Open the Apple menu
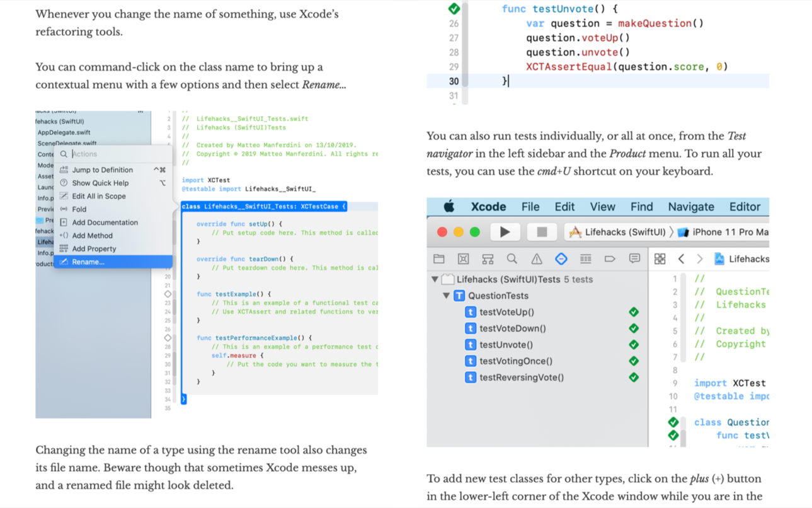812x508 pixels. pyautogui.click(x=449, y=207)
